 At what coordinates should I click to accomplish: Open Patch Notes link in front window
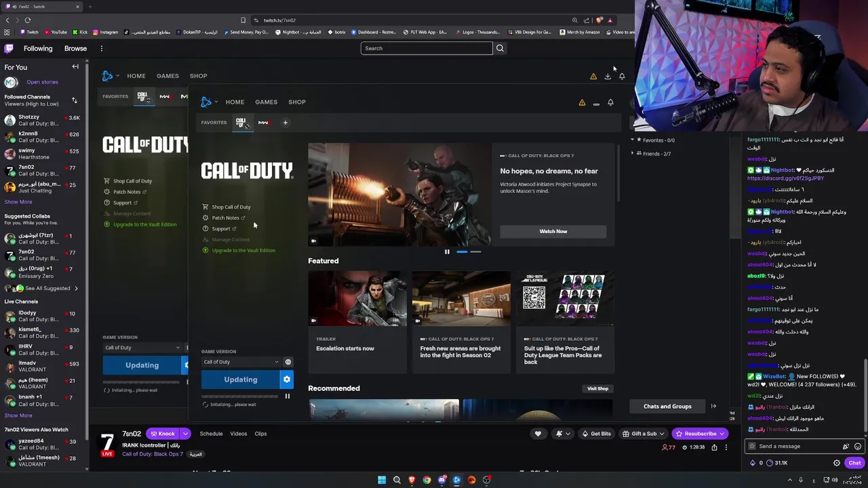[224, 218]
